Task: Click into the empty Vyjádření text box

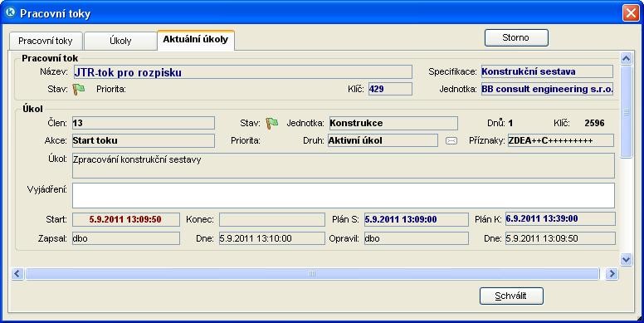Action: [344, 196]
